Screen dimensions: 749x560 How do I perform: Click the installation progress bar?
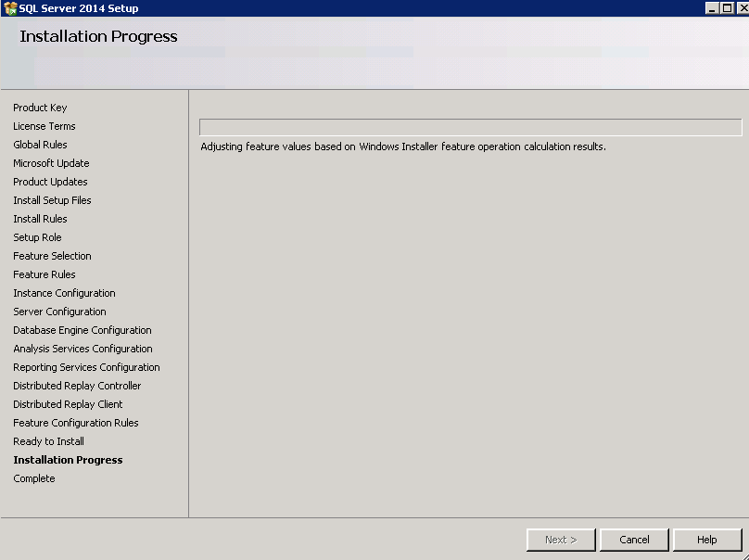[x=471, y=127]
